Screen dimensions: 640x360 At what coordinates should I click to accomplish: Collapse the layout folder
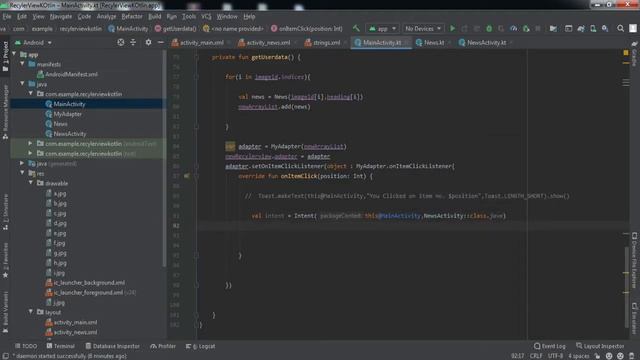(30, 312)
